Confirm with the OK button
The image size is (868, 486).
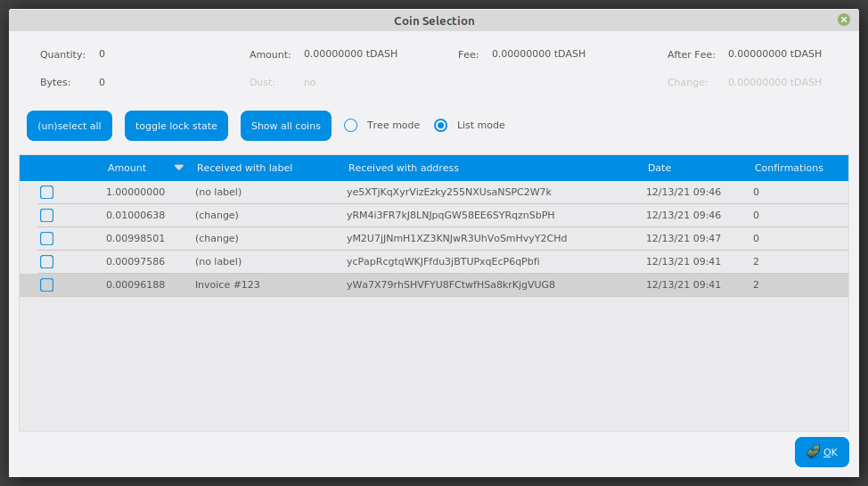(x=821, y=452)
